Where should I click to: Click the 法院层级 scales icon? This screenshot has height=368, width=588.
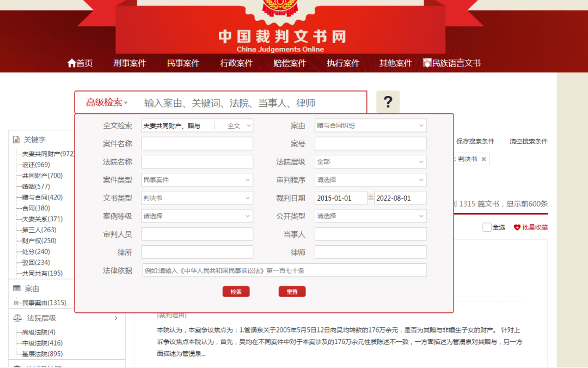click(x=17, y=318)
